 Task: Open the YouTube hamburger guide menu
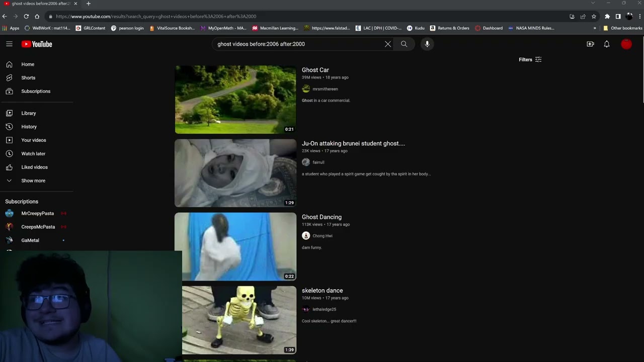click(x=9, y=44)
